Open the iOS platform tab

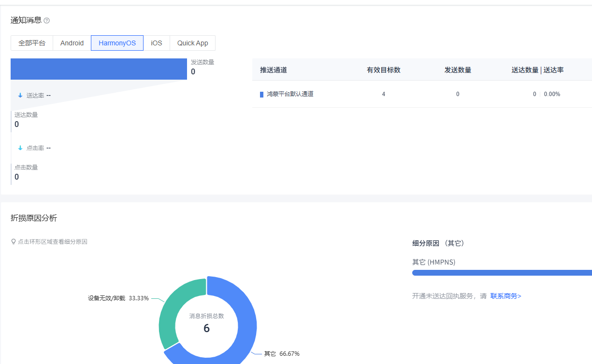[157, 43]
